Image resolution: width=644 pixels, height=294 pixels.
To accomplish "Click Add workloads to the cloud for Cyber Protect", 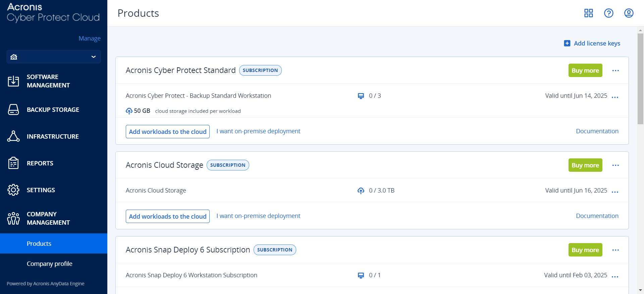I will [x=167, y=132].
